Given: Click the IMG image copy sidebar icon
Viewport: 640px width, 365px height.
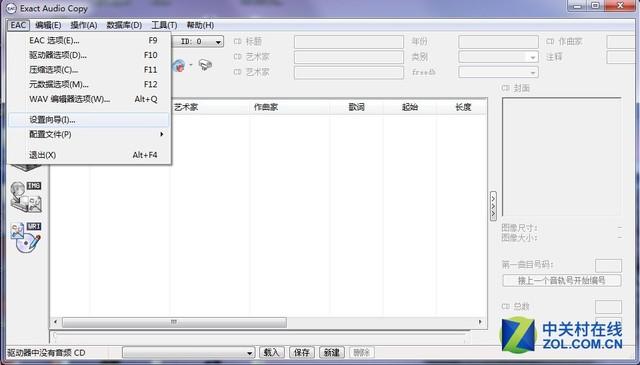Looking at the screenshot, I should click(x=26, y=197).
